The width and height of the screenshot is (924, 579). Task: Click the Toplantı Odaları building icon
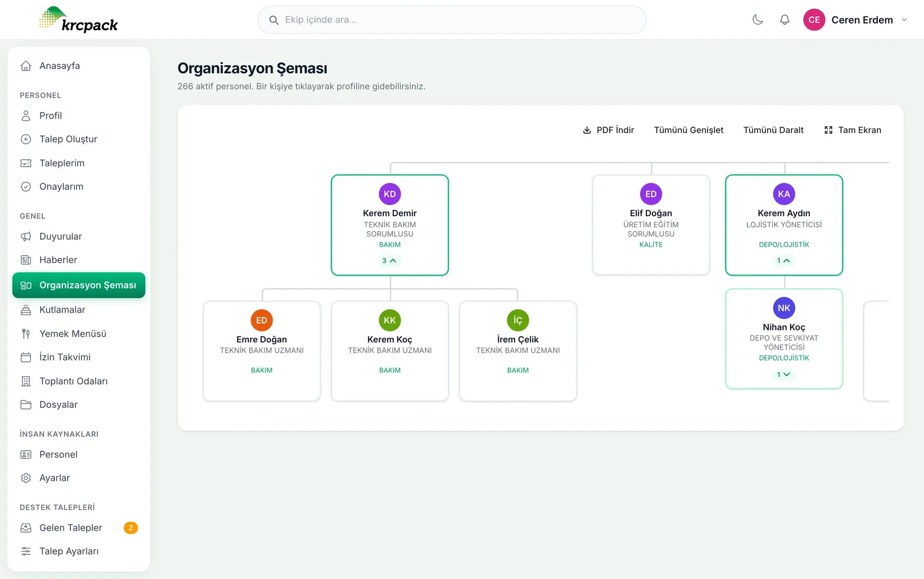pyautogui.click(x=26, y=381)
